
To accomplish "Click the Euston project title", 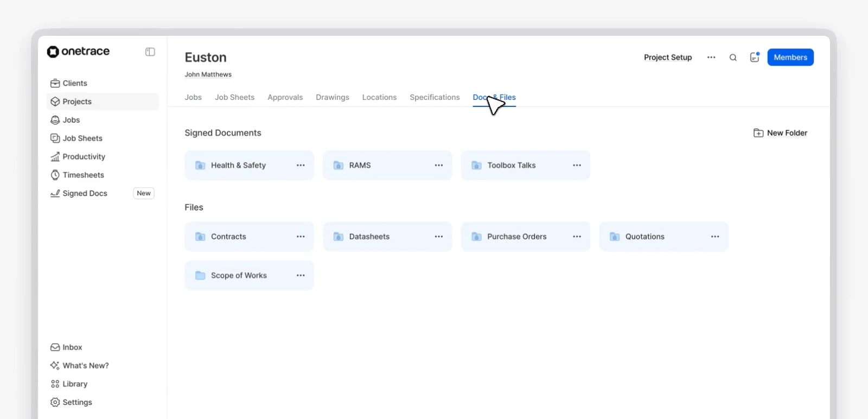I will coord(206,58).
